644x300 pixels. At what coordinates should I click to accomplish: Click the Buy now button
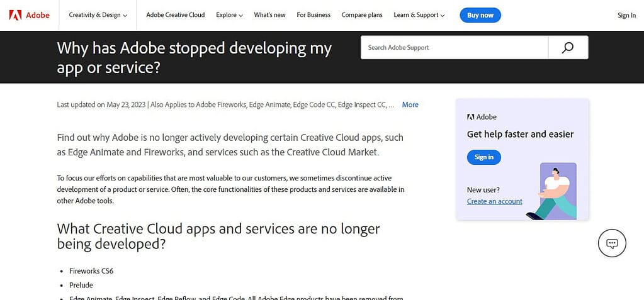pos(480,15)
